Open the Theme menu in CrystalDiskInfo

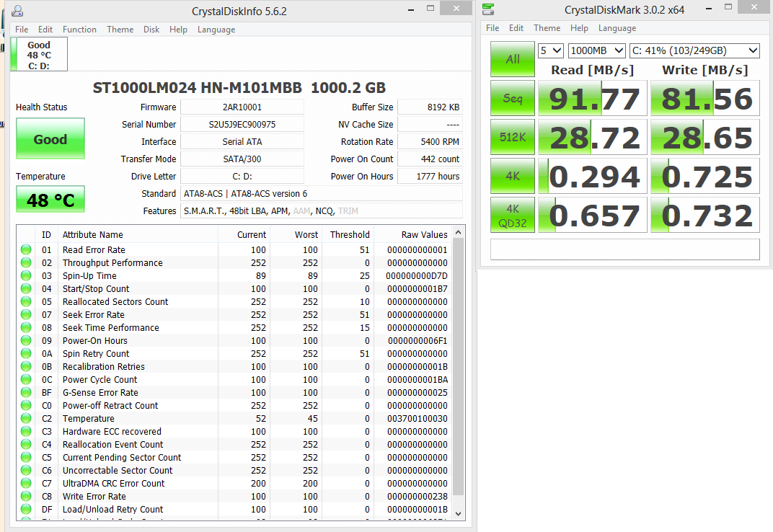coord(120,30)
